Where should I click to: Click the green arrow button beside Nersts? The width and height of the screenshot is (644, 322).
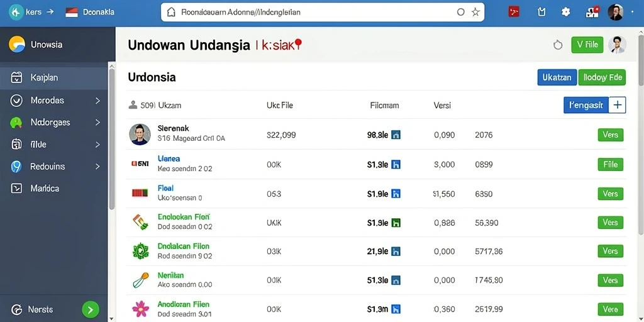point(91,309)
